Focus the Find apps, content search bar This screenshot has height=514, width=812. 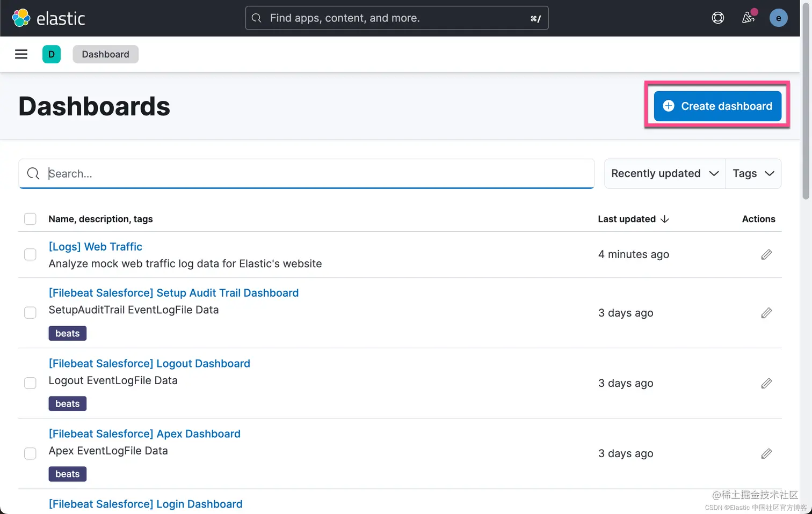click(397, 18)
